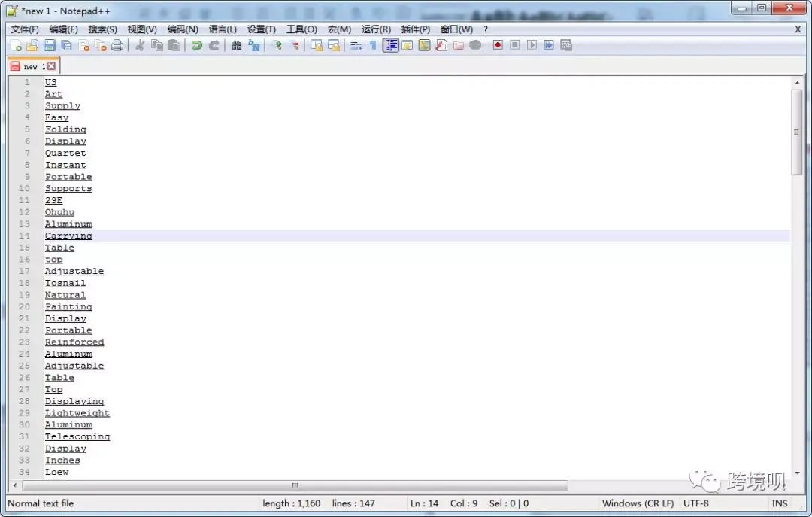
Task: Open Find with the binoculars icon
Action: point(237,46)
